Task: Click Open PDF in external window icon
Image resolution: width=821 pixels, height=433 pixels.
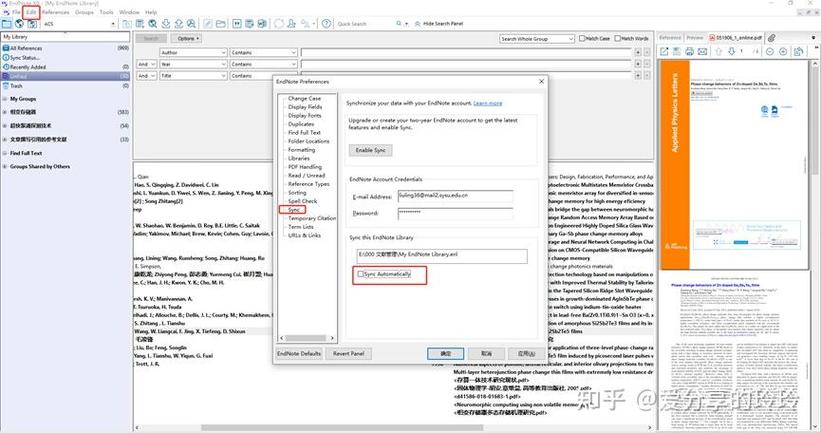Action: [x=664, y=51]
